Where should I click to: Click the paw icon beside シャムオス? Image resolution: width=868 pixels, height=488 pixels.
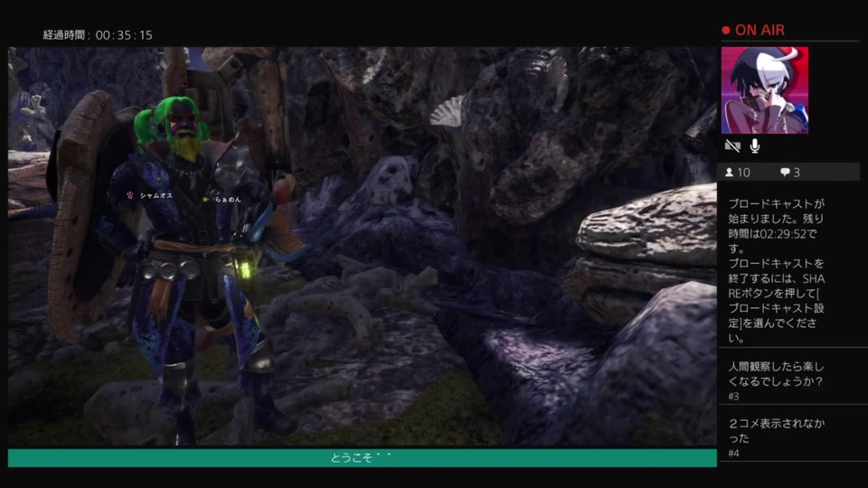point(130,195)
